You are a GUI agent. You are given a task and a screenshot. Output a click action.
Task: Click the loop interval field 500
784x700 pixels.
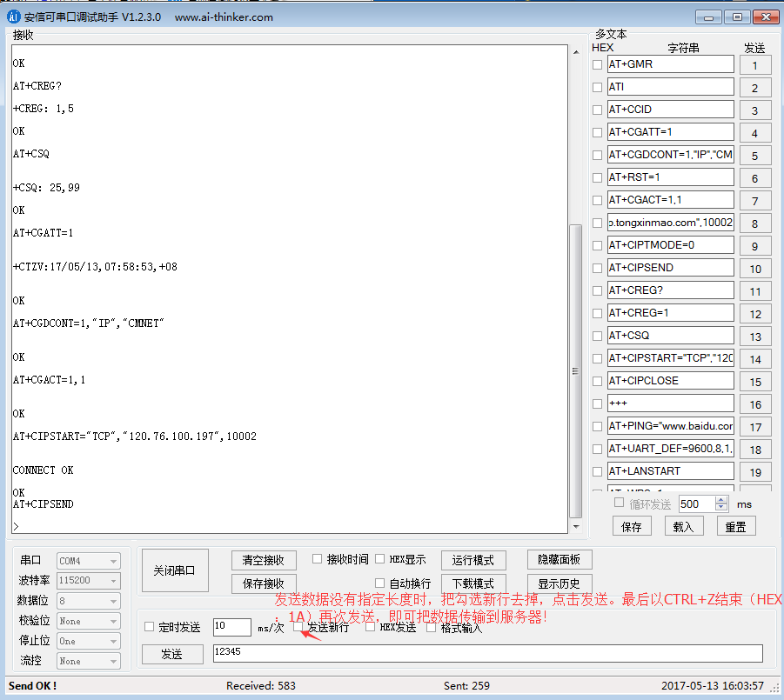point(697,503)
